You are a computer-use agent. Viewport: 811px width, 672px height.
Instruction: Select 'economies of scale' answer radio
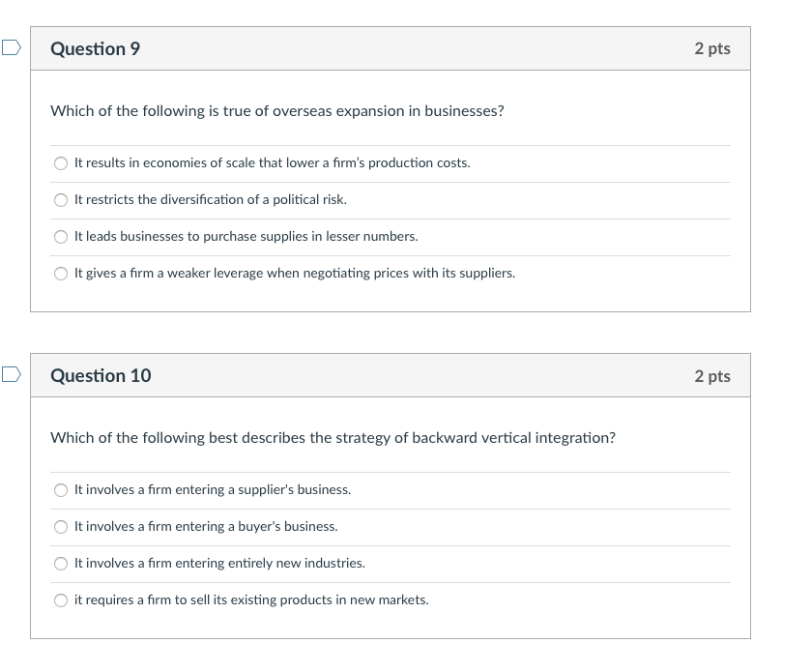click(x=61, y=163)
